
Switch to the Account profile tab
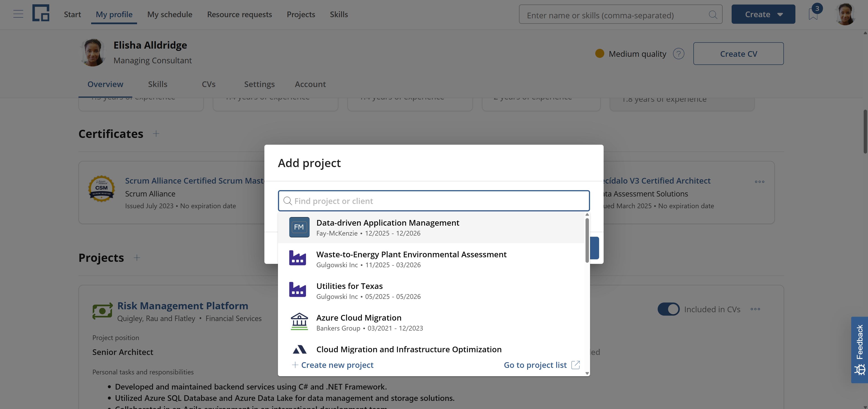(x=310, y=84)
